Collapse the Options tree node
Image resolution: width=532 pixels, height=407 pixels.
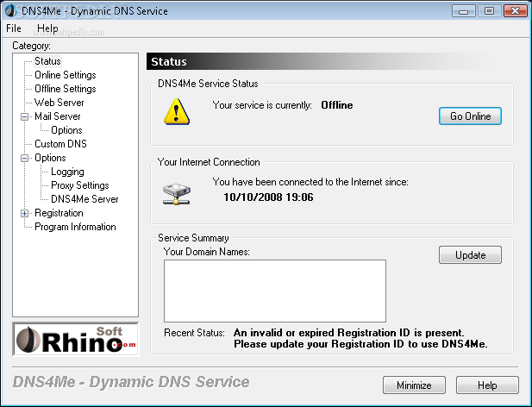pyautogui.click(x=24, y=158)
